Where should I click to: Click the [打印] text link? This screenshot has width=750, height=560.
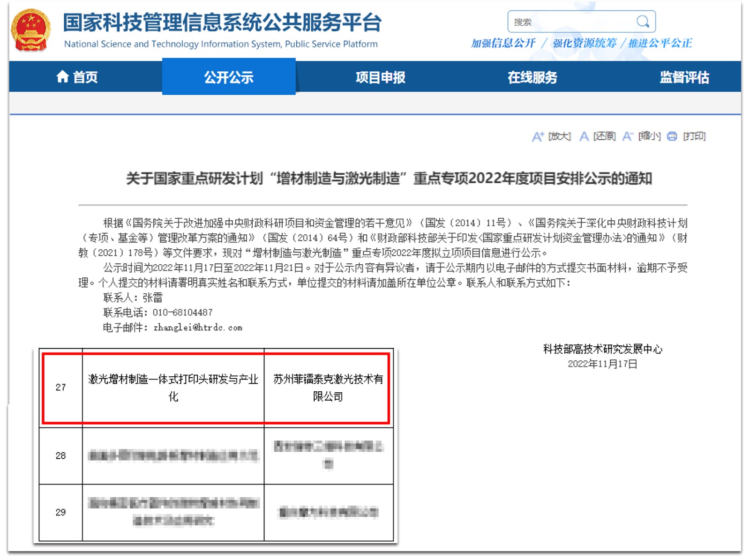tap(694, 136)
